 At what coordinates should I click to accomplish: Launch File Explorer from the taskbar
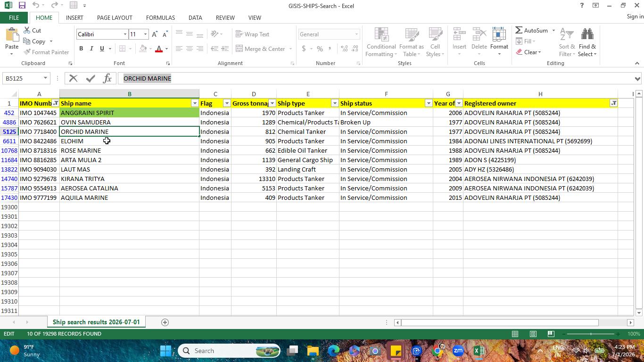click(313, 351)
